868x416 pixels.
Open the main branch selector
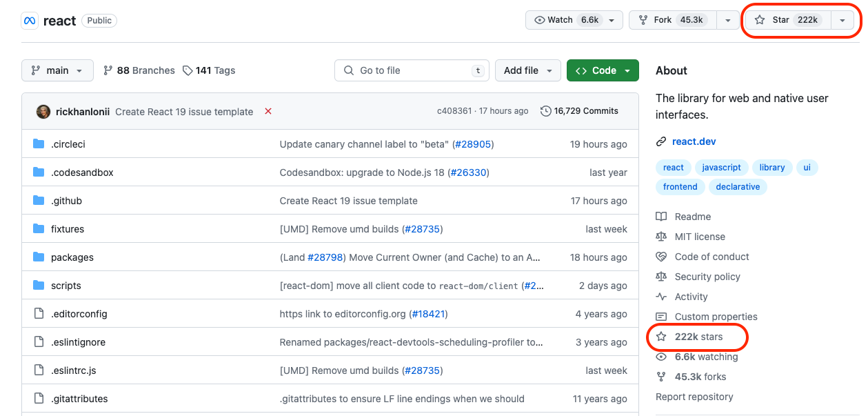coord(57,70)
